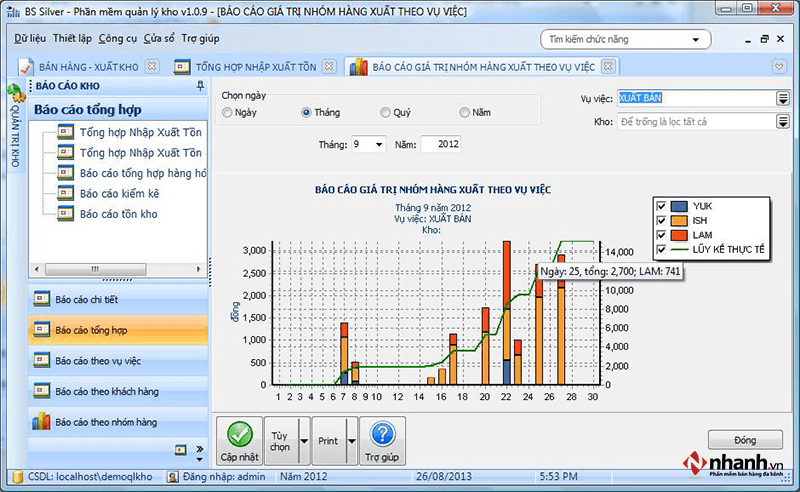Choose the Quý radio option
The image size is (800, 492).
point(386,113)
